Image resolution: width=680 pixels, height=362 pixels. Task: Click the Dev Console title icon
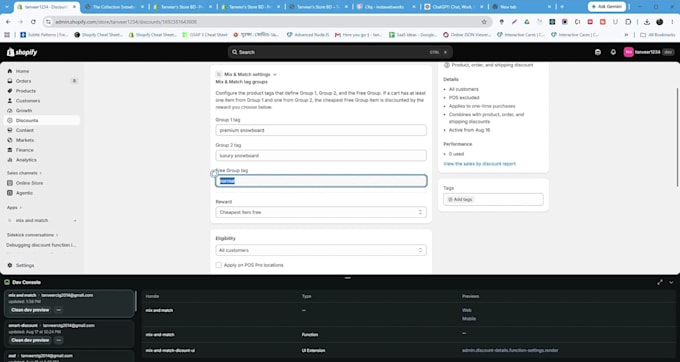coord(7,282)
